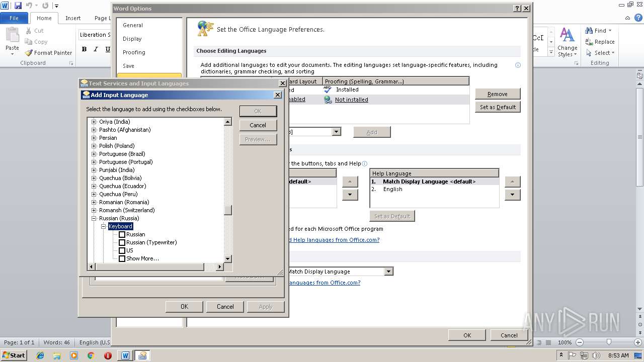Open Internet Explorer from taskbar
Viewport: 644px width, 362px height.
pos(40,355)
